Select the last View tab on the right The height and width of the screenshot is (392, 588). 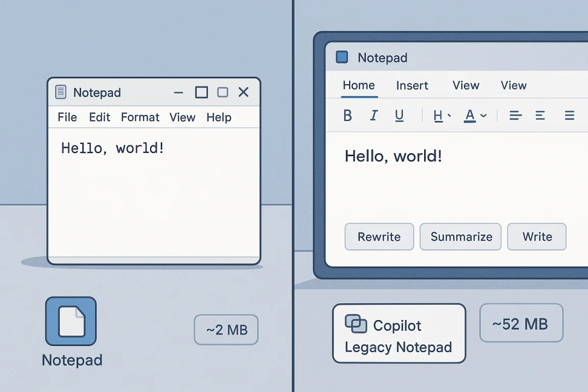(x=514, y=86)
